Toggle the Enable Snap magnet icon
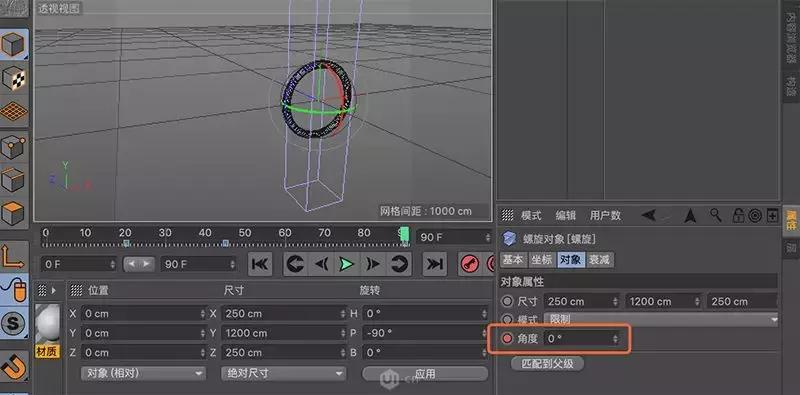Image resolution: width=800 pixels, height=395 pixels. (14, 366)
